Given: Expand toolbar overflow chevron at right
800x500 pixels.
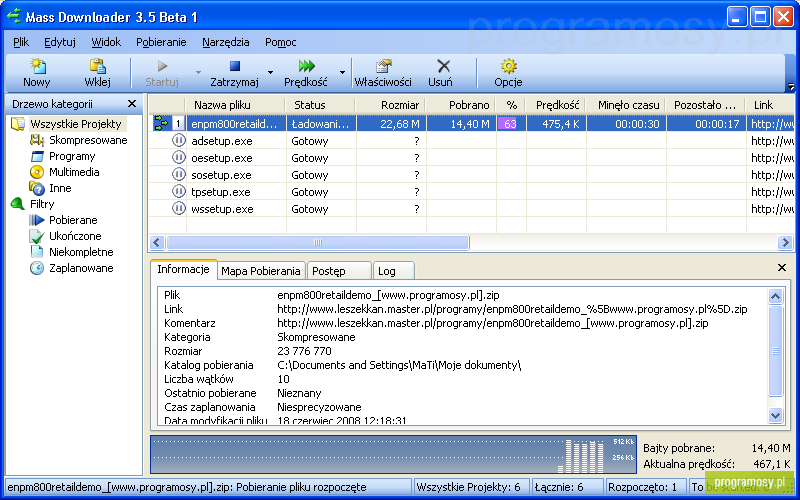Looking at the screenshot, I should click(791, 86).
